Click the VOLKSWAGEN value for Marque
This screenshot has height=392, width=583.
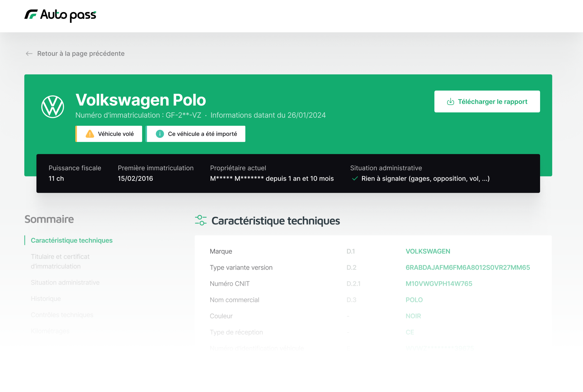[x=428, y=251]
